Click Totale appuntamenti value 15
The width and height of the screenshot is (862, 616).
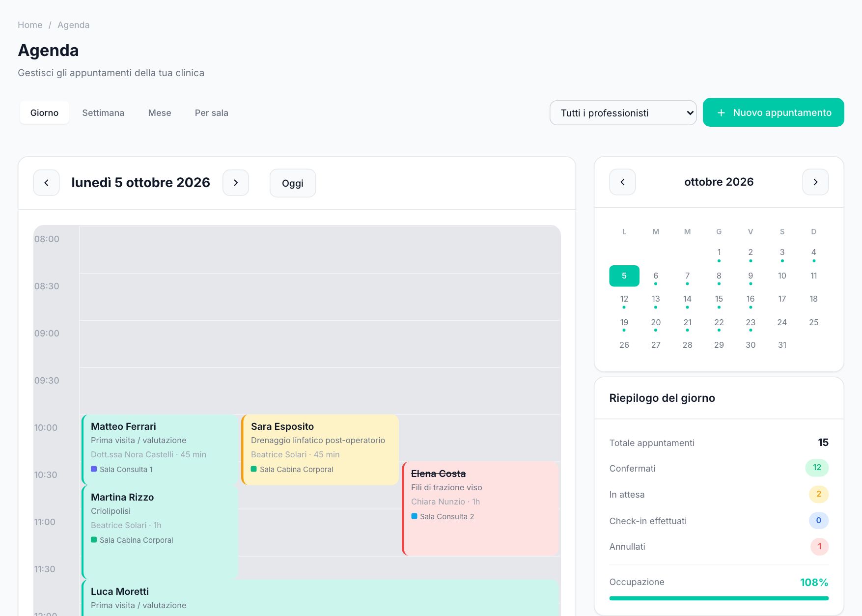coord(823,443)
